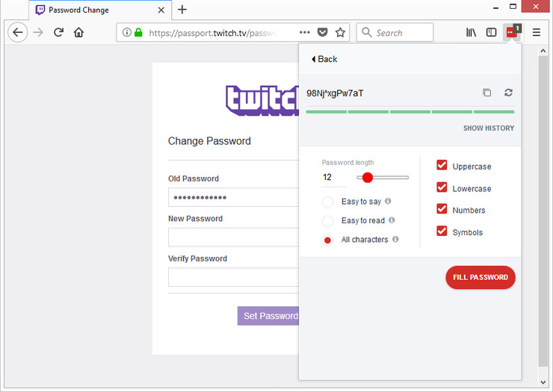Copy the generated password to clipboard
Viewport: 553px width, 392px height.
[x=486, y=93]
